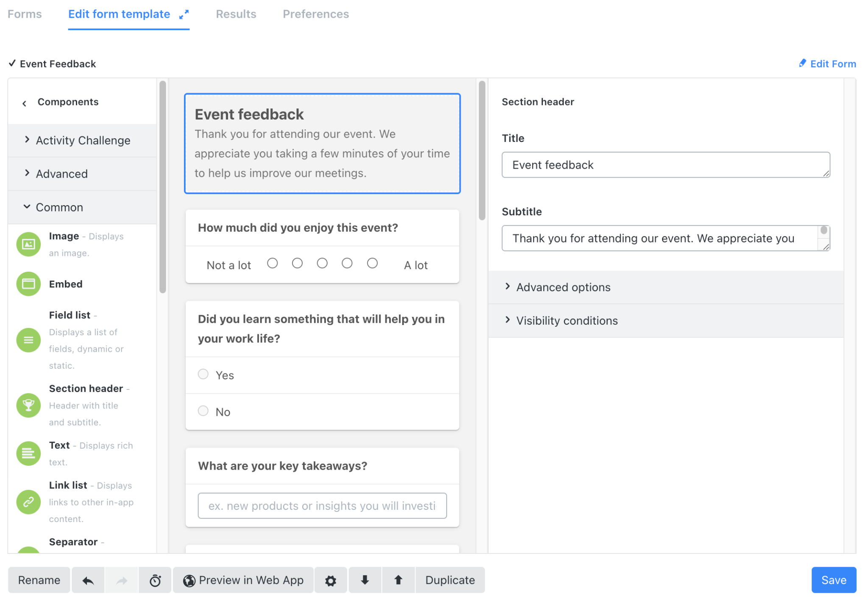Click the Title field resize handle

click(x=826, y=173)
